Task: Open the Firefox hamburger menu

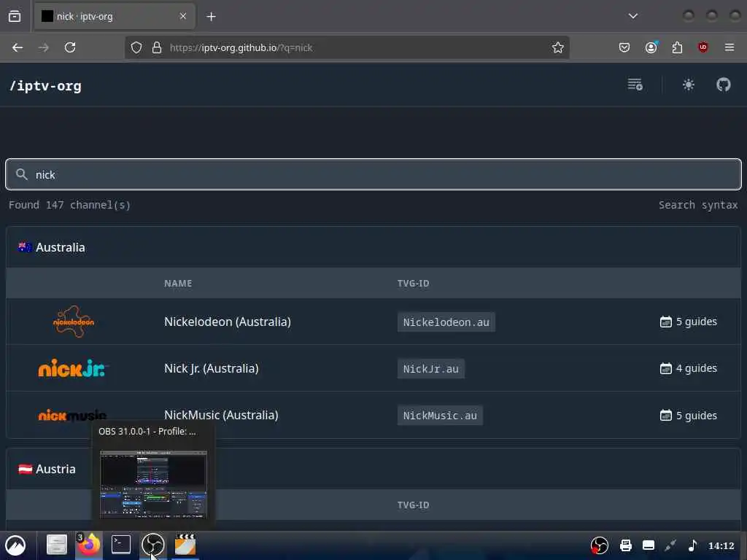Action: click(729, 47)
